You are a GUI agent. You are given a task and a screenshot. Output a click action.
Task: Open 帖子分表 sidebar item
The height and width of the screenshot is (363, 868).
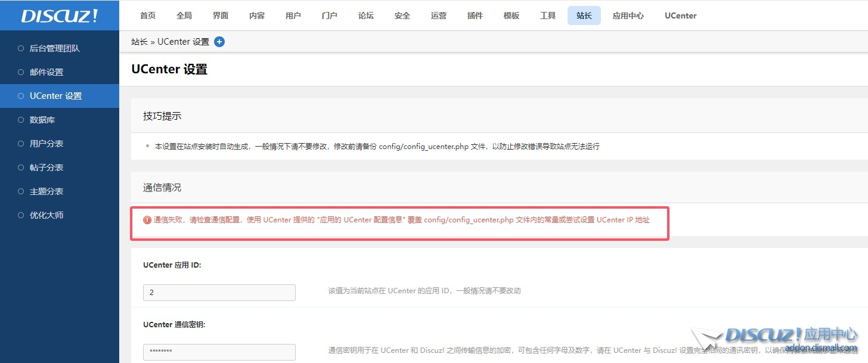pos(46,167)
